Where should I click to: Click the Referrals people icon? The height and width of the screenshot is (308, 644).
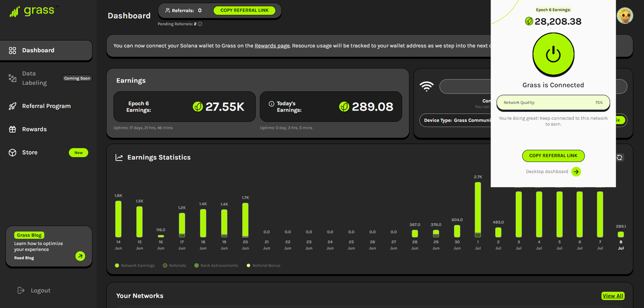tap(168, 10)
